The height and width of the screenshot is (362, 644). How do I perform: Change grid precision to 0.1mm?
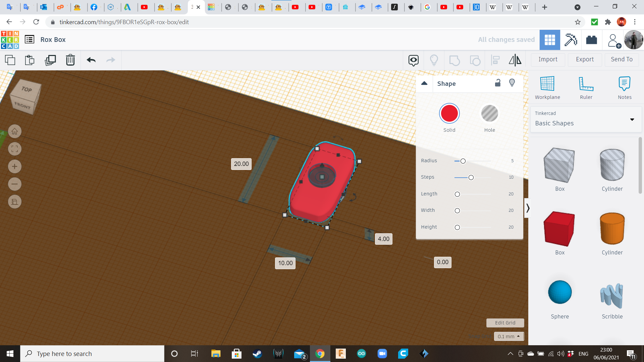(508, 337)
